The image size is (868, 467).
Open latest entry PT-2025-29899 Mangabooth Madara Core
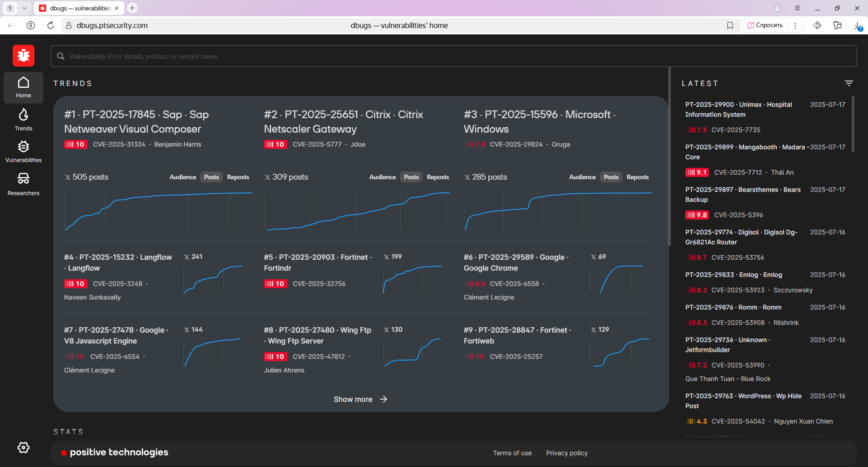747,152
